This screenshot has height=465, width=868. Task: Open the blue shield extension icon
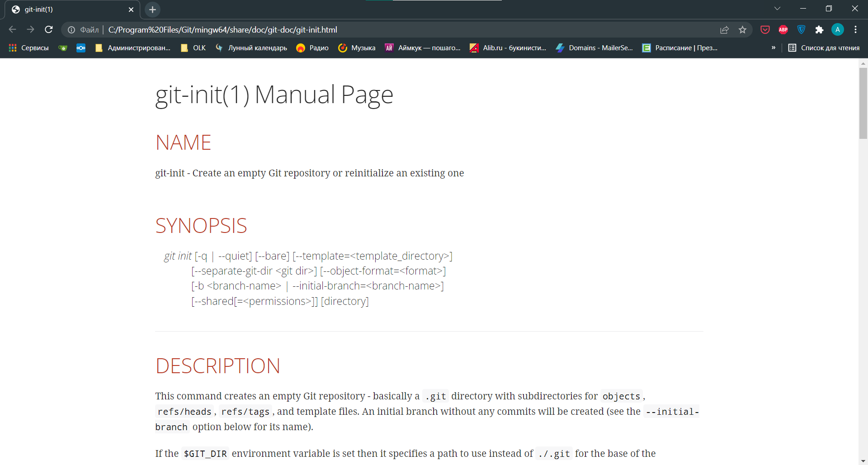[801, 30]
